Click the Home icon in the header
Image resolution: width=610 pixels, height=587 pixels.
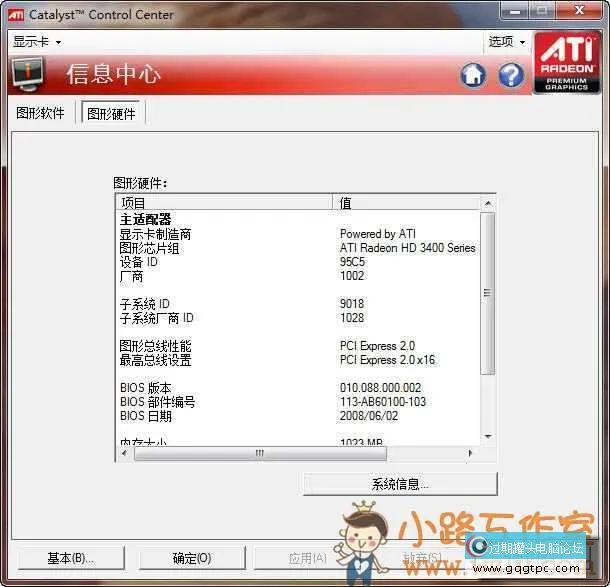pyautogui.click(x=473, y=75)
